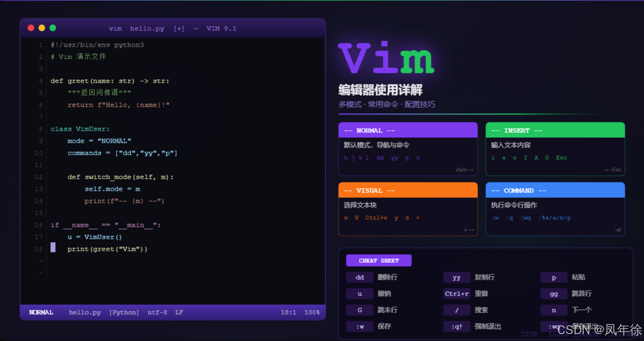Viewport: 644px width, 341px height.
Task: Click the '复制行' label in cheat sheet
Action: pos(484,277)
